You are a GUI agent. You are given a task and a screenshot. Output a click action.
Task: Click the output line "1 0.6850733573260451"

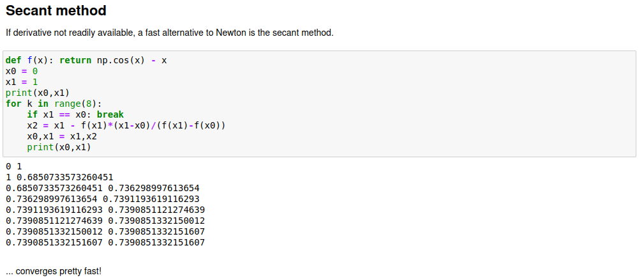coord(59,177)
